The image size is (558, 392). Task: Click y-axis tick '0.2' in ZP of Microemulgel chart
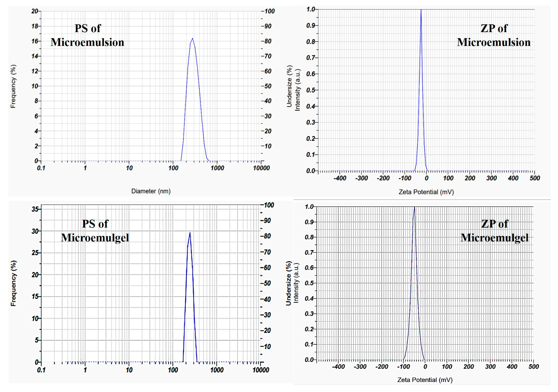(x=309, y=329)
